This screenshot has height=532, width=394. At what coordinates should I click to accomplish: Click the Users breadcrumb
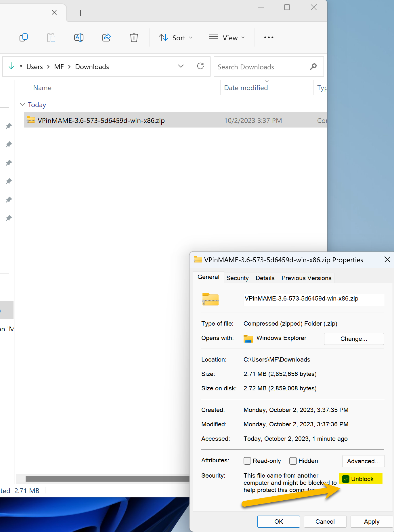pyautogui.click(x=35, y=67)
